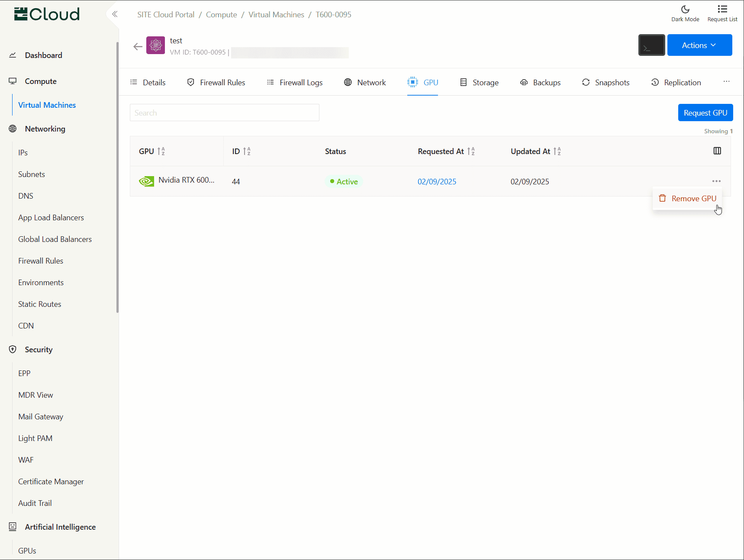Open the Firewall Rules tab
This screenshot has height=560, width=744.
pyautogui.click(x=216, y=83)
